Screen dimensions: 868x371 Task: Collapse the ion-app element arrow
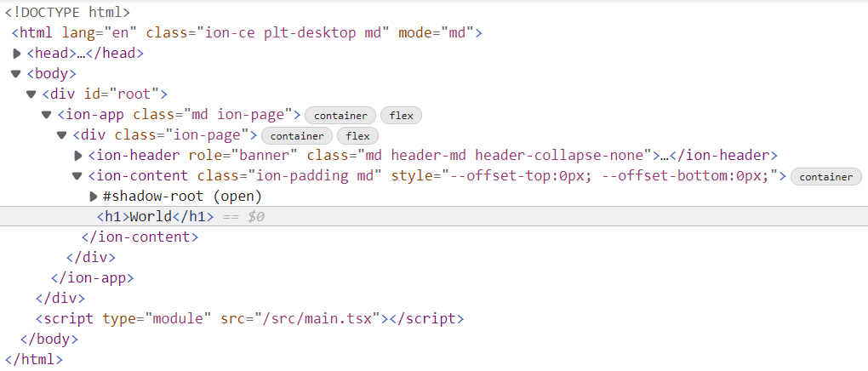pyautogui.click(x=47, y=115)
